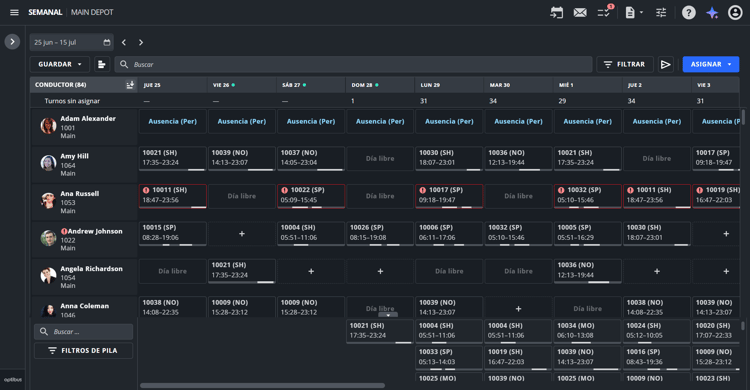Open FILTROS DE PILA stack filters

83,351
